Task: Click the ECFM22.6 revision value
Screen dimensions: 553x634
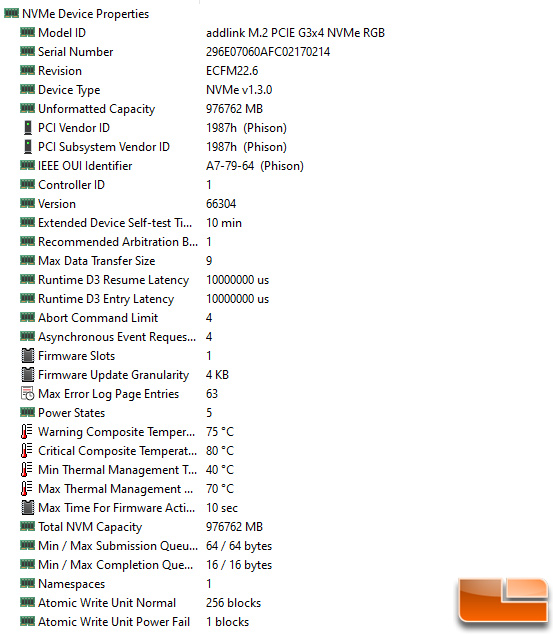Action: (232, 71)
